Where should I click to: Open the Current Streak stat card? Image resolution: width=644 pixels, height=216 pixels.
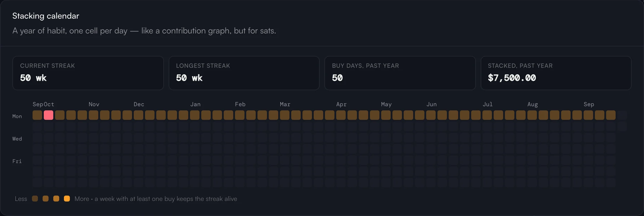tap(88, 73)
